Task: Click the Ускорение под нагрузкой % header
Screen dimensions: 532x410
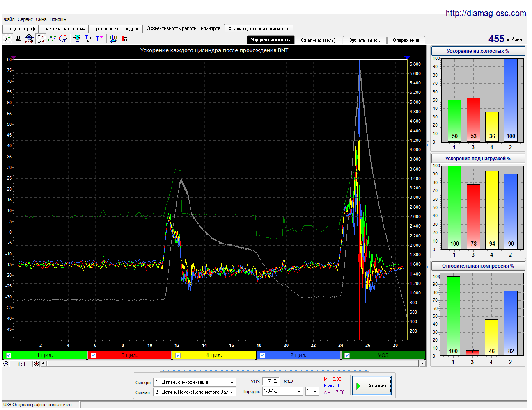Action: tap(478, 159)
